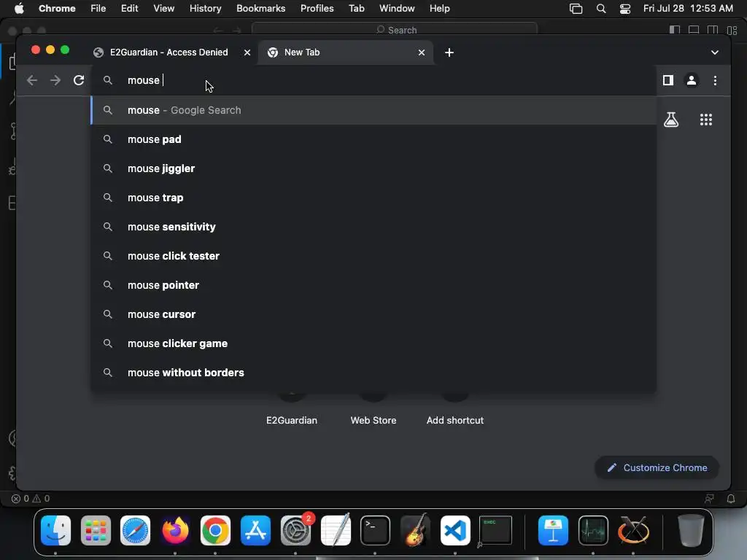Viewport: 747px width, 560px height.
Task: Open Trash from Dock
Action: point(691,531)
